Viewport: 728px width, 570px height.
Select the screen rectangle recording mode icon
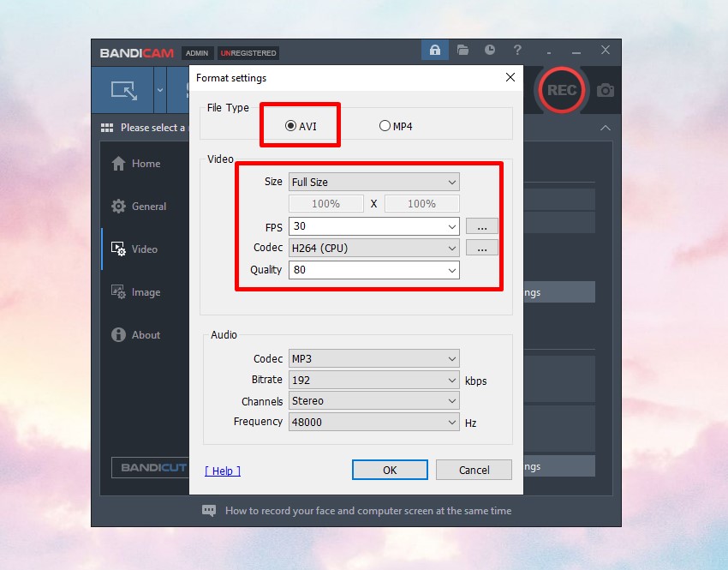[124, 90]
